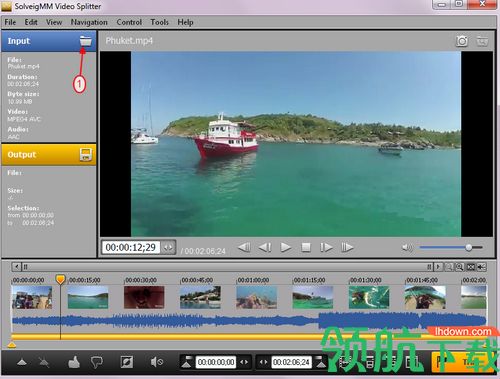Select the thumbnail at 00:01:15;00
The height and width of the screenshot is (379, 500).
coord(313,297)
